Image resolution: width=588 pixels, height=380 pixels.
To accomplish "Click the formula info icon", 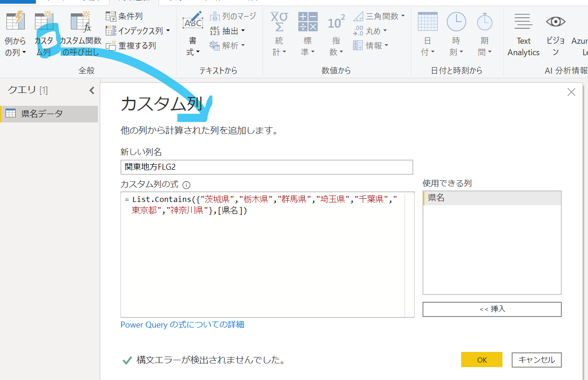I will (186, 185).
